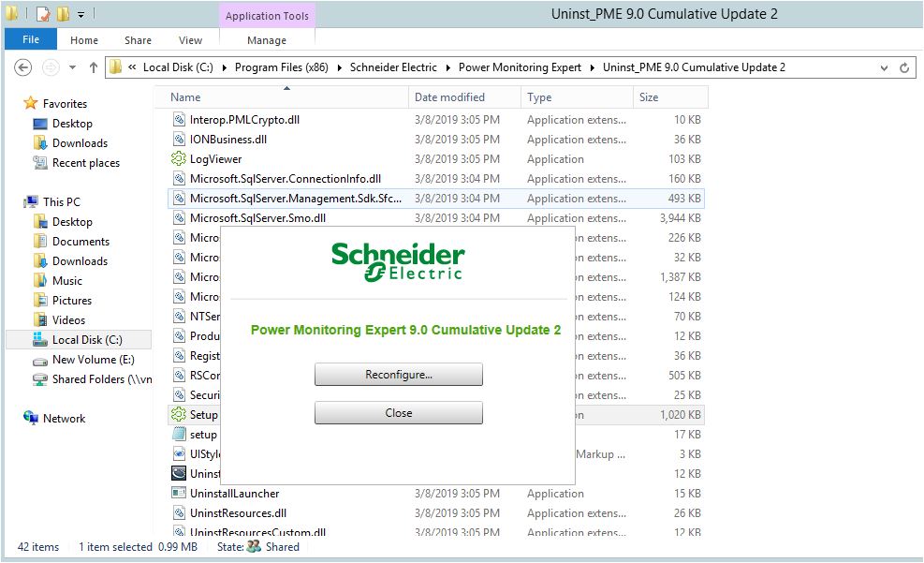Image resolution: width=924 pixels, height=563 pixels.
Task: Go back with the Back arrow
Action: pyautogui.click(x=23, y=67)
